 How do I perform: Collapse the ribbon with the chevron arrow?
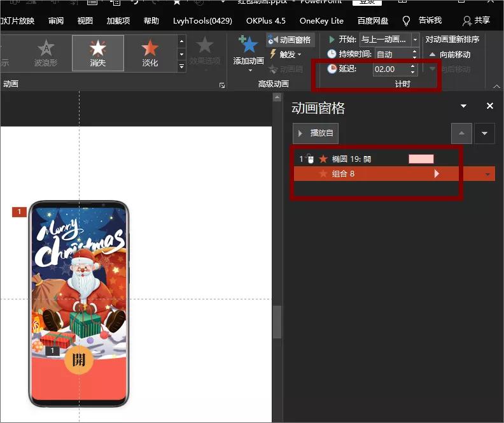(x=496, y=86)
